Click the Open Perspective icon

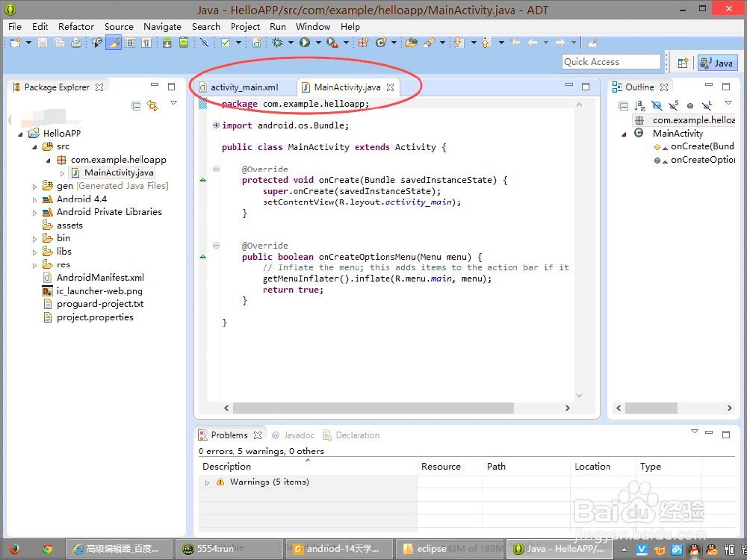pyautogui.click(x=684, y=63)
